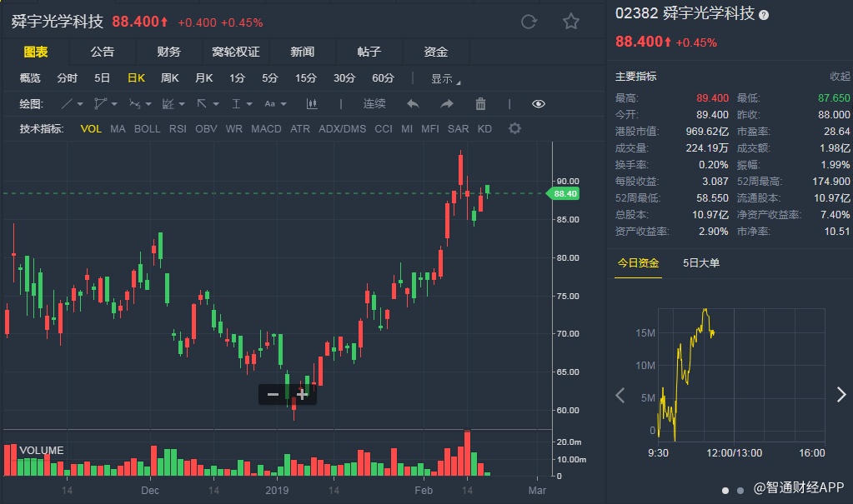Screen dimensions: 853x504
Task: Open the 显示 display dropdown
Action: pyautogui.click(x=444, y=78)
